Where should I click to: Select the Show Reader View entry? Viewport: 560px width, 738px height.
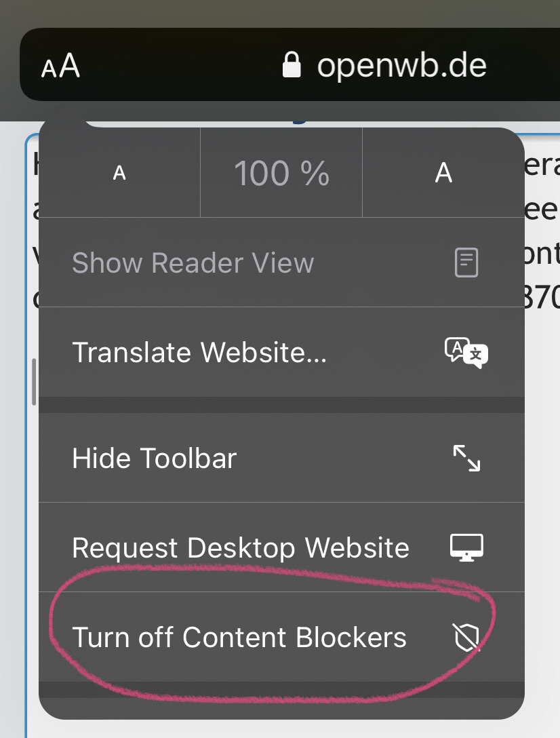pyautogui.click(x=193, y=263)
